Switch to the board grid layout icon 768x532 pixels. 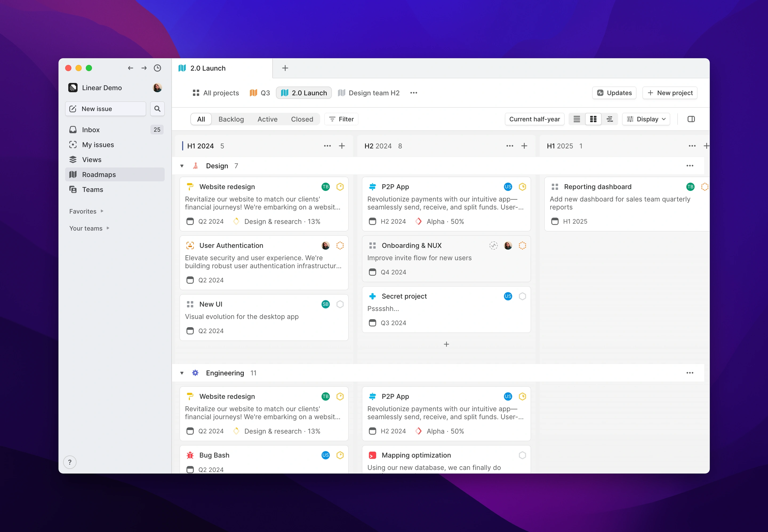click(x=593, y=119)
